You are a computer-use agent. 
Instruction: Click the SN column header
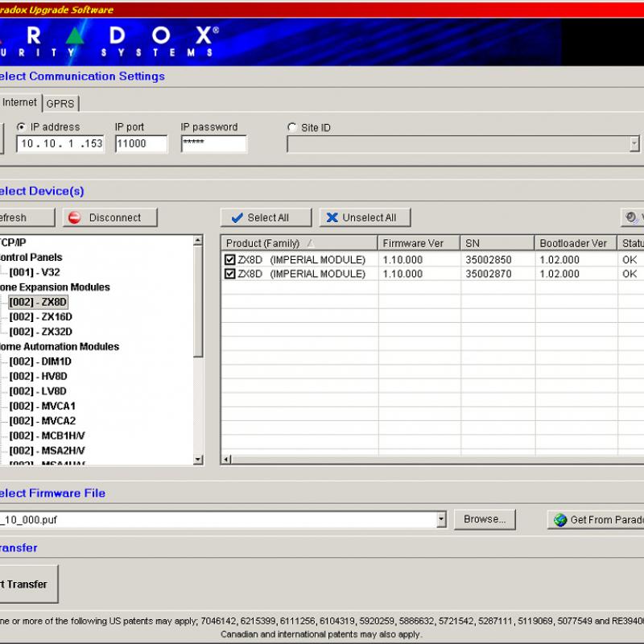click(497, 243)
